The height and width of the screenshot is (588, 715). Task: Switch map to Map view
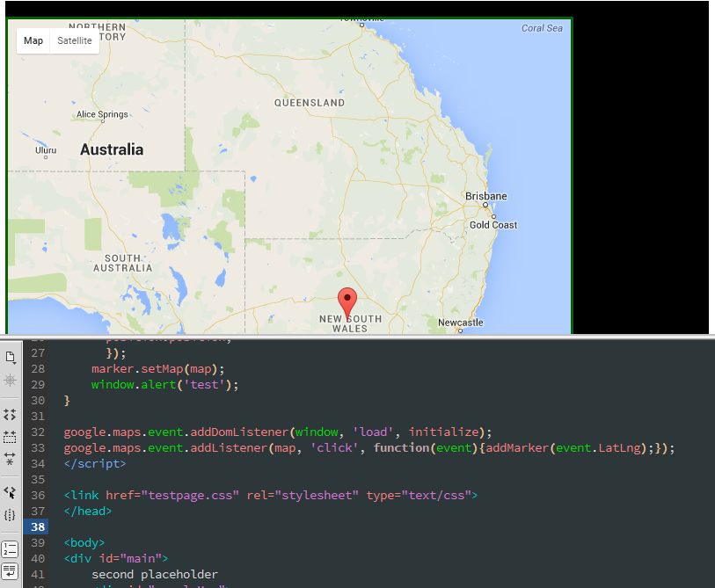(33, 41)
